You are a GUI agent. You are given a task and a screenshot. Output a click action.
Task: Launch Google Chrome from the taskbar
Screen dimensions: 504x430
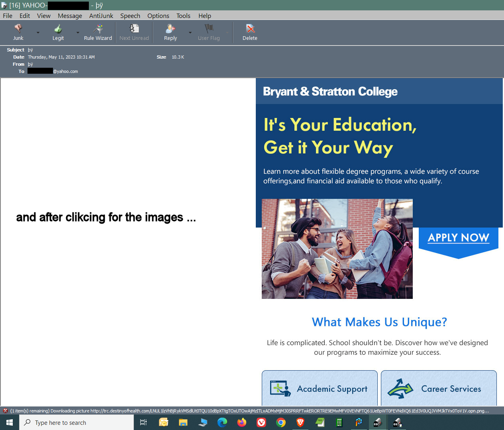tap(281, 422)
